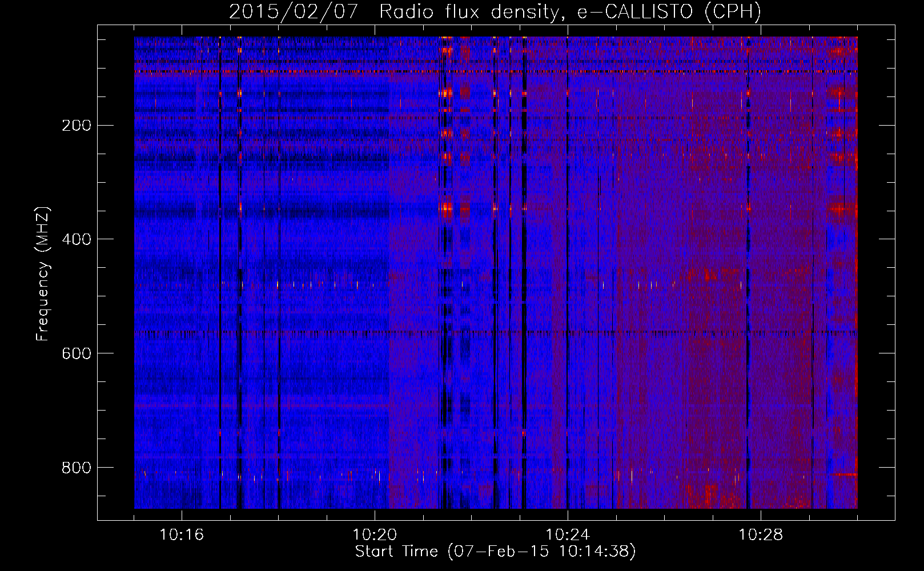Screen dimensions: 924x571
Task: Click the "Start Time (07-Feb-15 10:14:38)" x-axis label
Action: pos(495,552)
